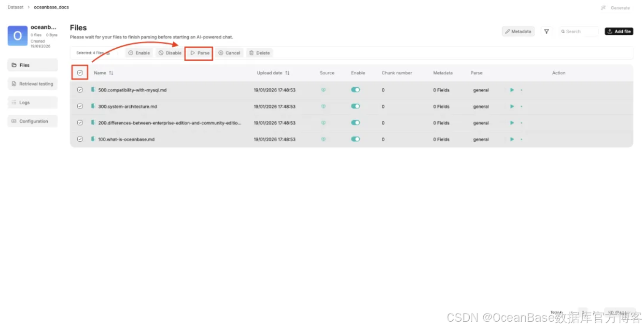Click the dataset avatar thumbnail with O
Screen dimensions: 644x328
(17, 36)
